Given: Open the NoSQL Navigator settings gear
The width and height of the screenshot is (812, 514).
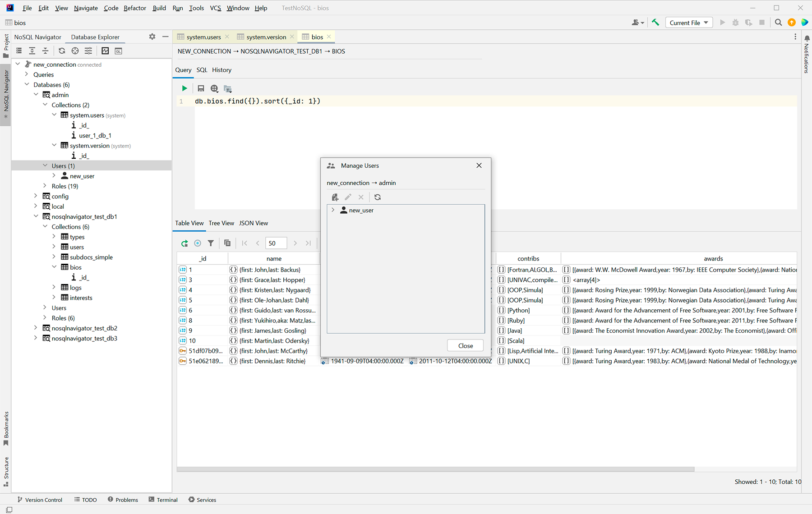Looking at the screenshot, I should [152, 37].
